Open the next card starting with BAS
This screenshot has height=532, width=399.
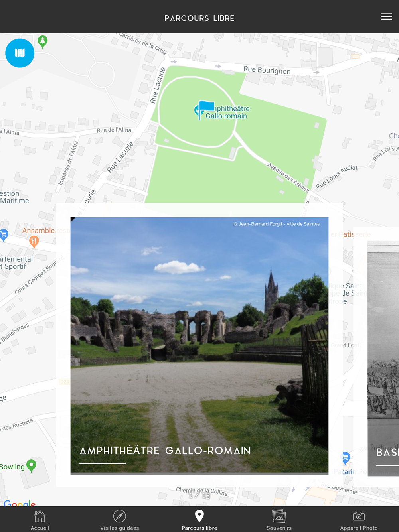tap(383, 358)
